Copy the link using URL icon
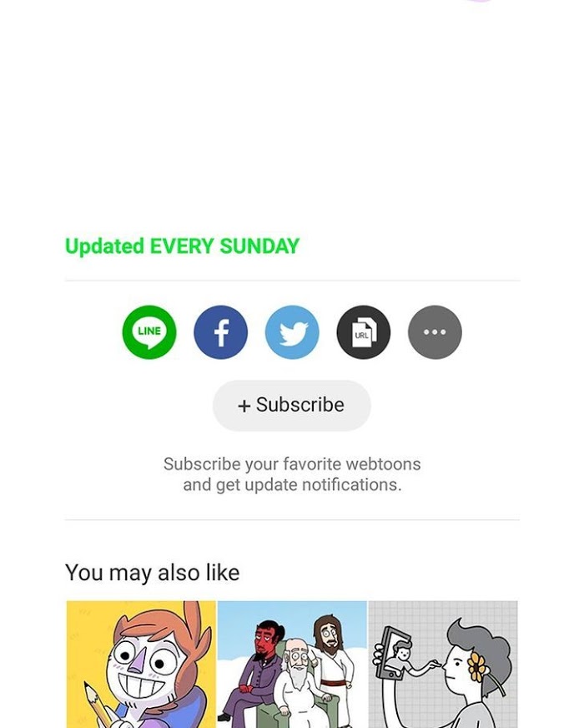The image size is (584, 728). [363, 332]
